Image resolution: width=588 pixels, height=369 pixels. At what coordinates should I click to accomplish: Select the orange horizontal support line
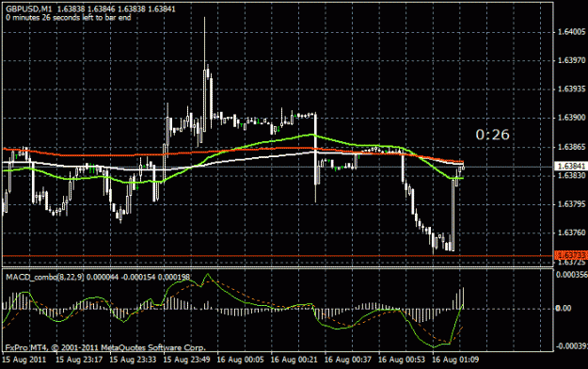click(x=278, y=256)
